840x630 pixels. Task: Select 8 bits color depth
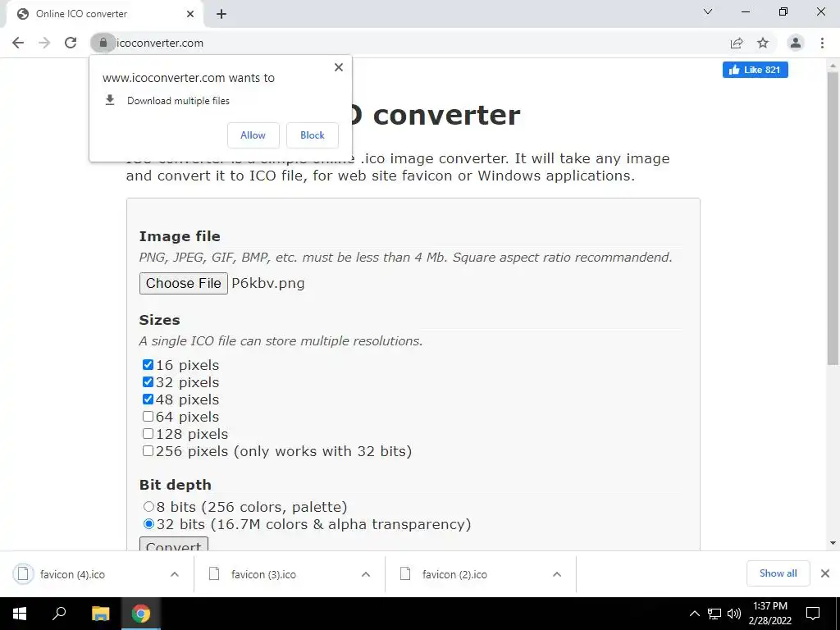click(148, 507)
